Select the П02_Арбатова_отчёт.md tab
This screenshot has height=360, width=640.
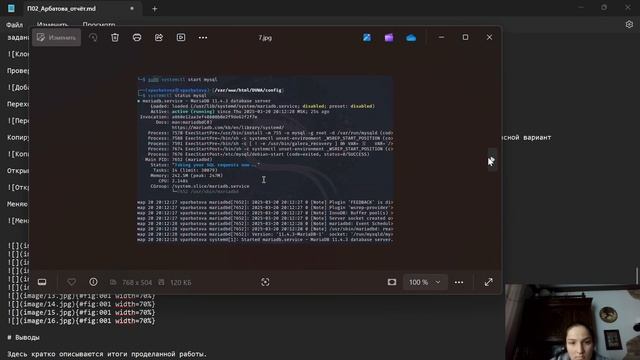click(61, 9)
